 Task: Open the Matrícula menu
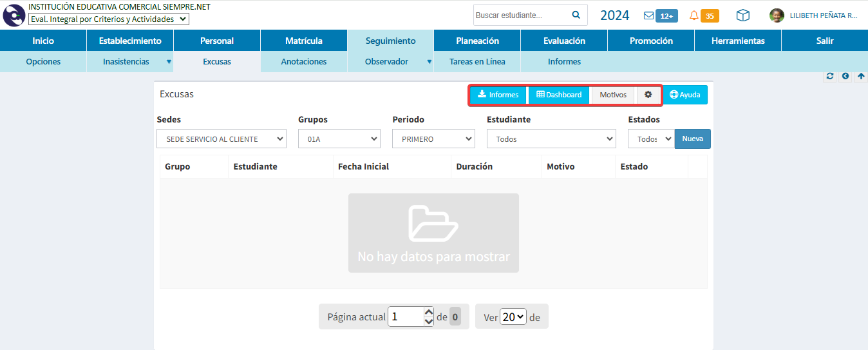click(304, 41)
